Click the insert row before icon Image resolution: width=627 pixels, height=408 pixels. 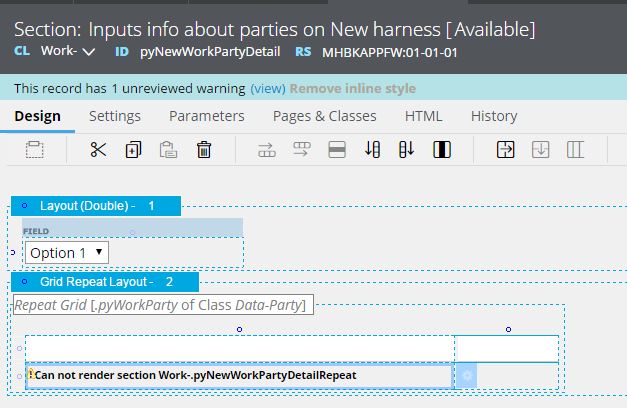click(x=267, y=150)
